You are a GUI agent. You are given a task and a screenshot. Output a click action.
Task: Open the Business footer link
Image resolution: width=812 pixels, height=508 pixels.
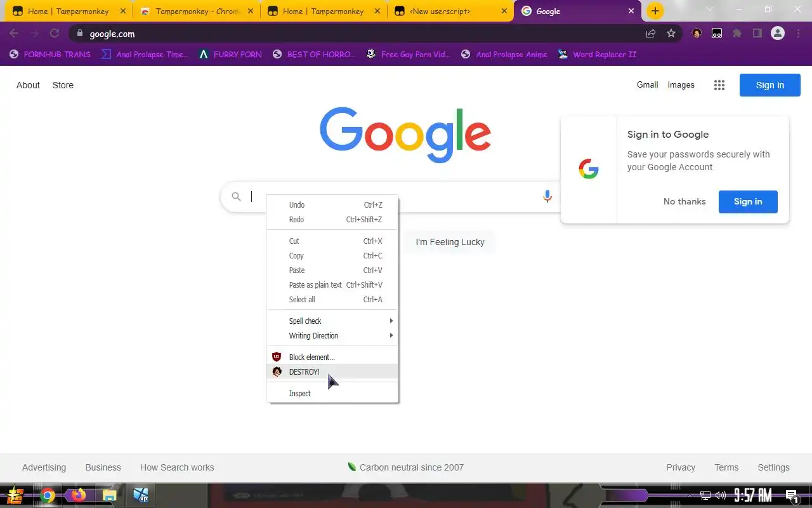coord(103,467)
